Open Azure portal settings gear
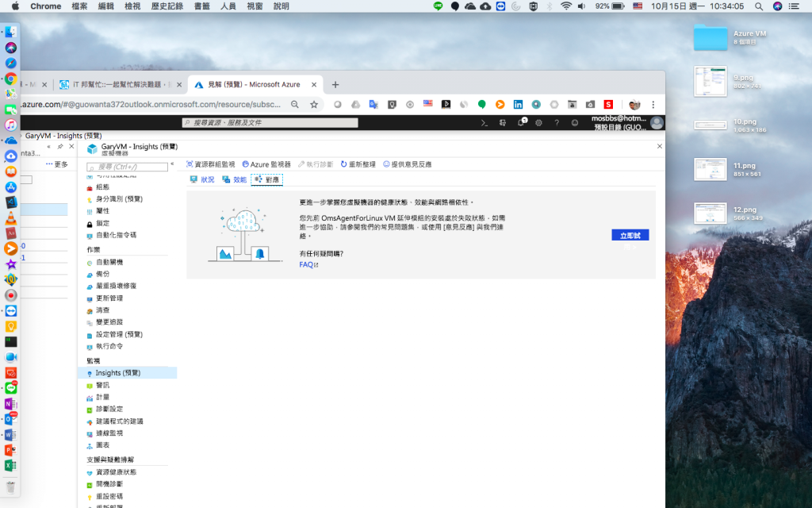The width and height of the screenshot is (812, 508). click(x=538, y=123)
